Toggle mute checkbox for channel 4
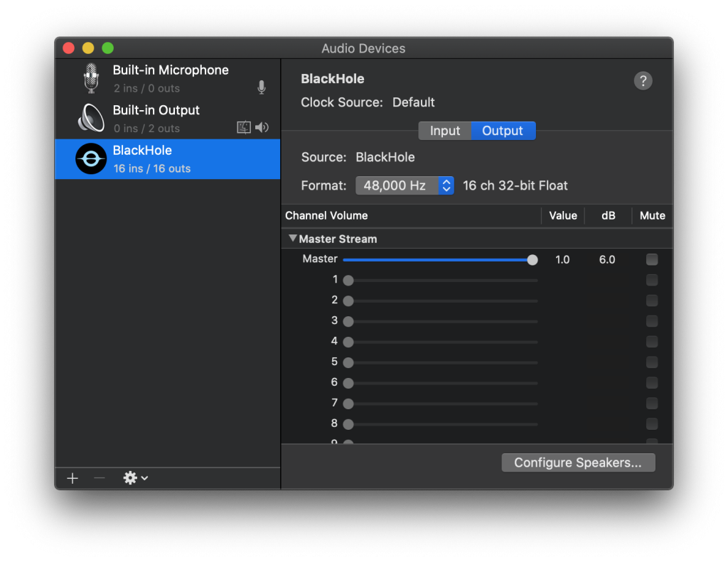The image size is (728, 562). click(652, 342)
